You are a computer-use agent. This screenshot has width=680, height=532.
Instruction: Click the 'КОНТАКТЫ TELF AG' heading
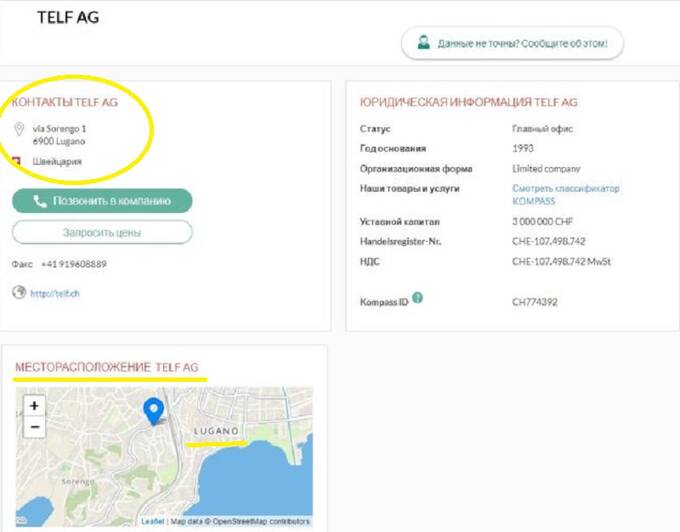(x=64, y=102)
